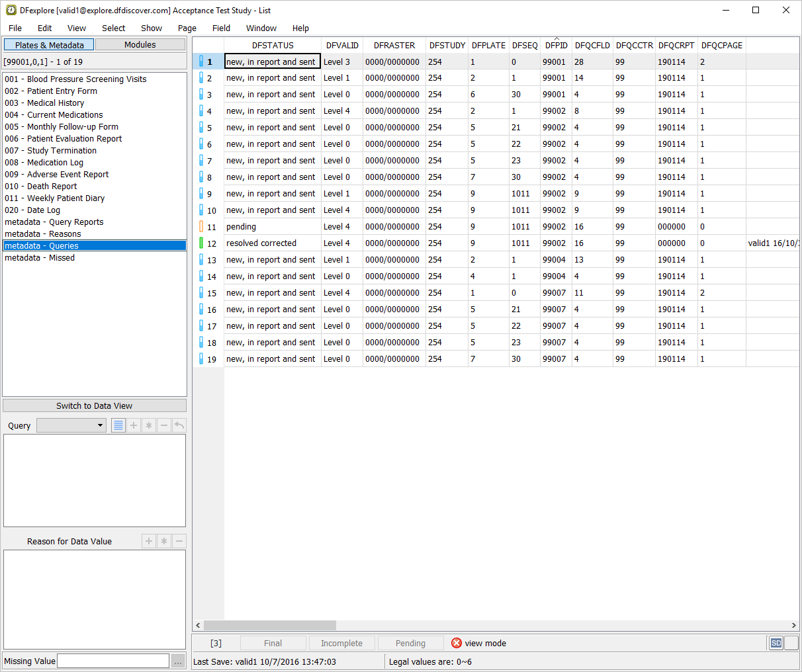Toggle the Plates & Metadata view button
Image resolution: width=802 pixels, height=672 pixels.
pos(49,45)
